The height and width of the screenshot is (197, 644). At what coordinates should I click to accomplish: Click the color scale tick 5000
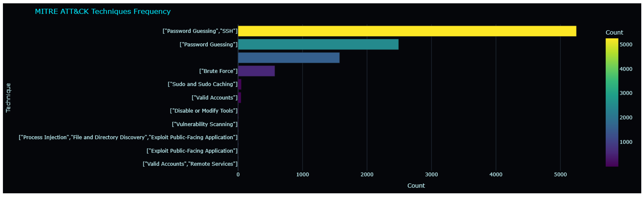point(626,44)
